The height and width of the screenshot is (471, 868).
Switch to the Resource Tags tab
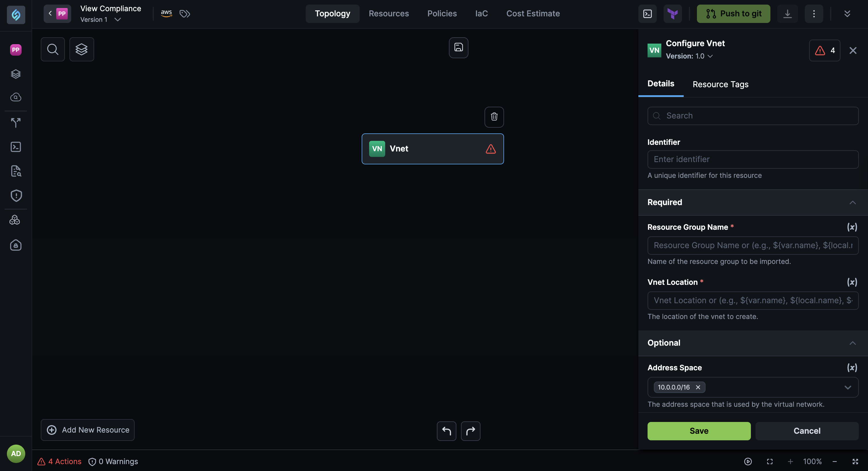720,84
